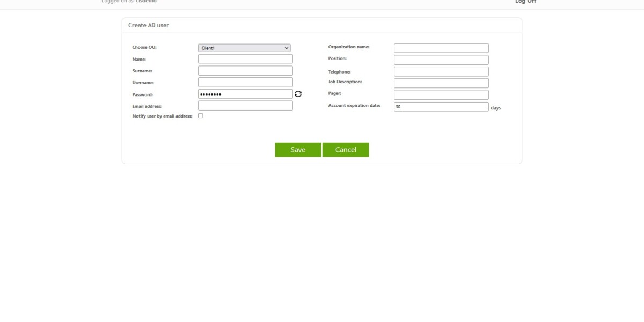Click the Telephone input field
The image size is (644, 322).
441,71
